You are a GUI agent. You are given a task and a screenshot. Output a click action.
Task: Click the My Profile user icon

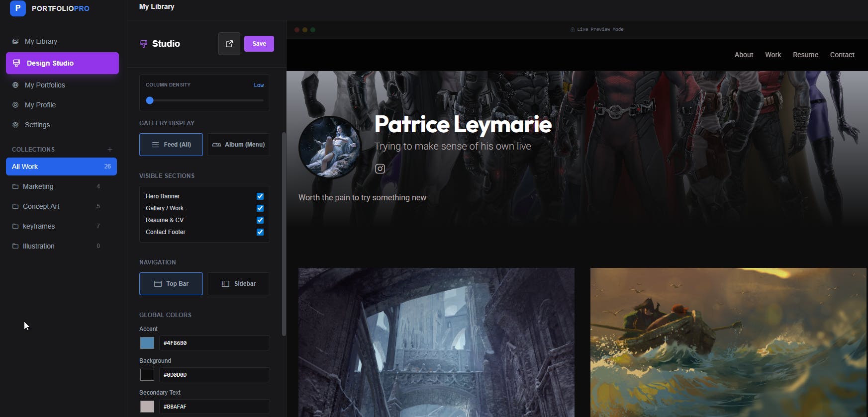15,105
